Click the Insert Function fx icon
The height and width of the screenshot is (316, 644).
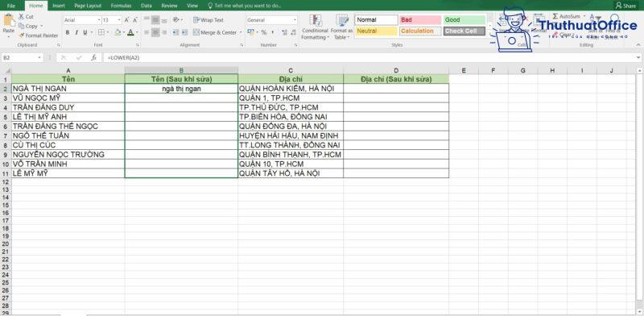tap(93, 58)
